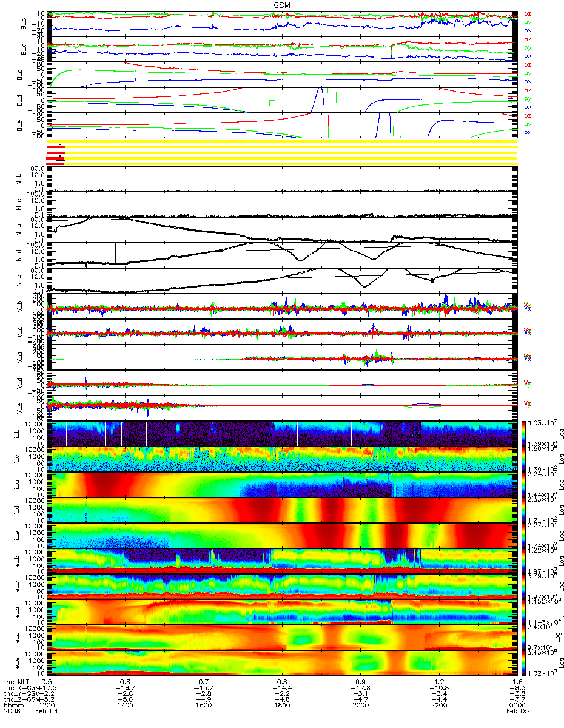Click the bz legend of B_a panel
This screenshot has width=564, height=728.
coord(527,64)
